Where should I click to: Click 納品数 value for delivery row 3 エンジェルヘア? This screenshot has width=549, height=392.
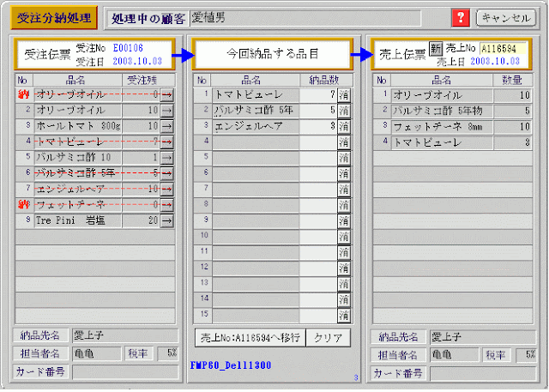tap(318, 126)
